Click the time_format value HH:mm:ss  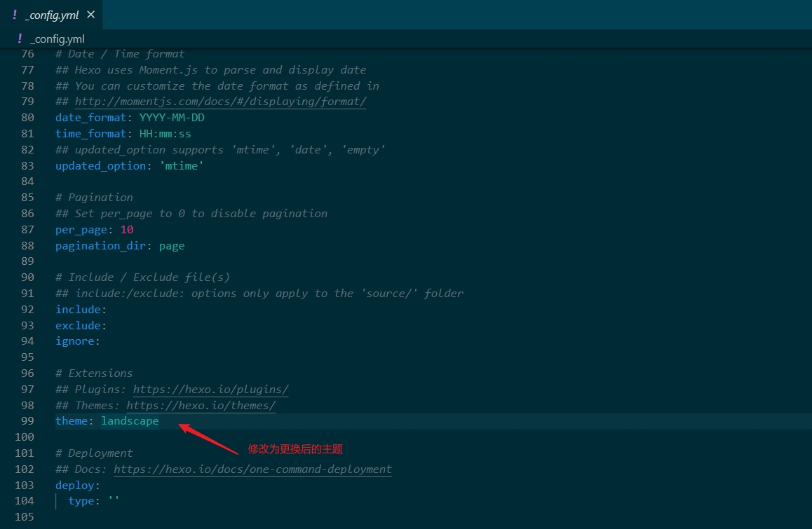165,134
